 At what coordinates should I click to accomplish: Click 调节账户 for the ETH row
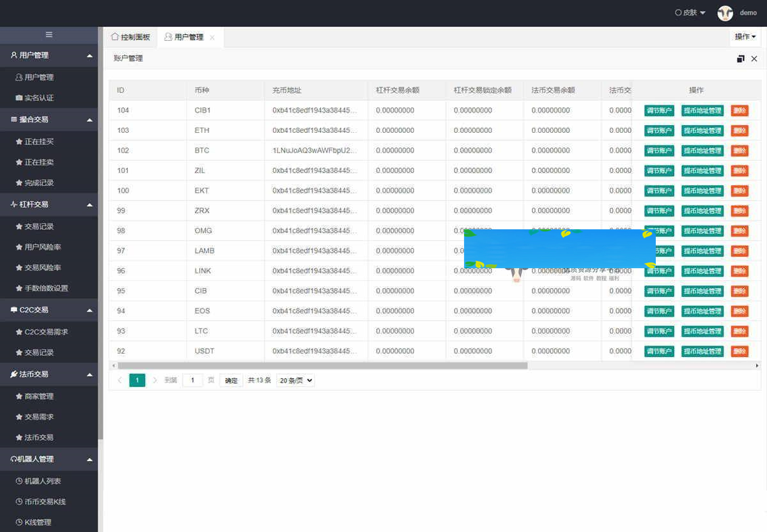tap(659, 130)
